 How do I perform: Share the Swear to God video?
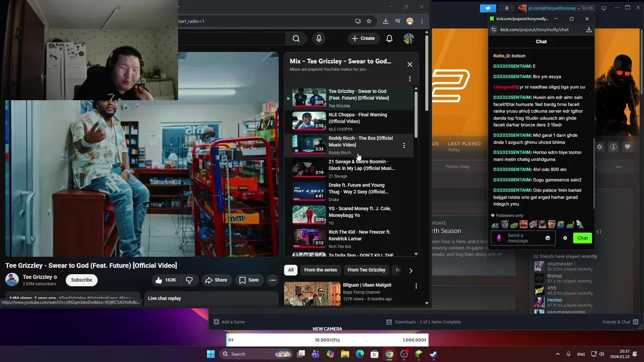click(216, 280)
